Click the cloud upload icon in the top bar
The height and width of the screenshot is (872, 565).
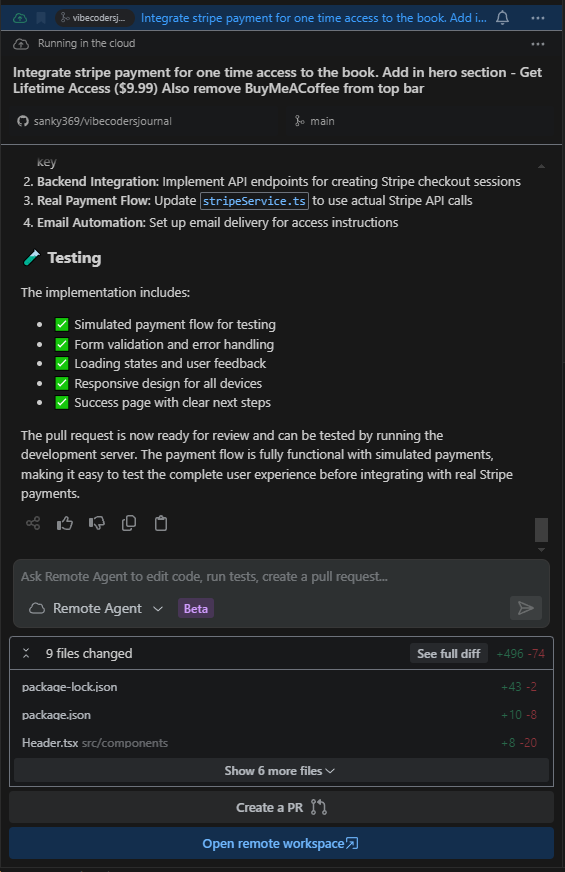[x=19, y=18]
